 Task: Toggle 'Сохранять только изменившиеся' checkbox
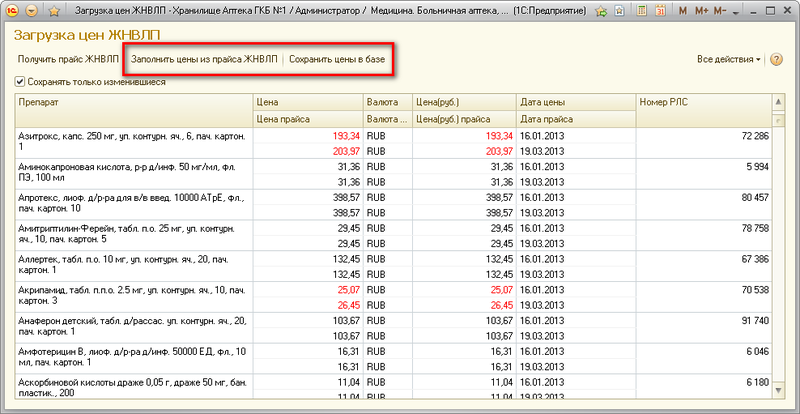(20, 81)
